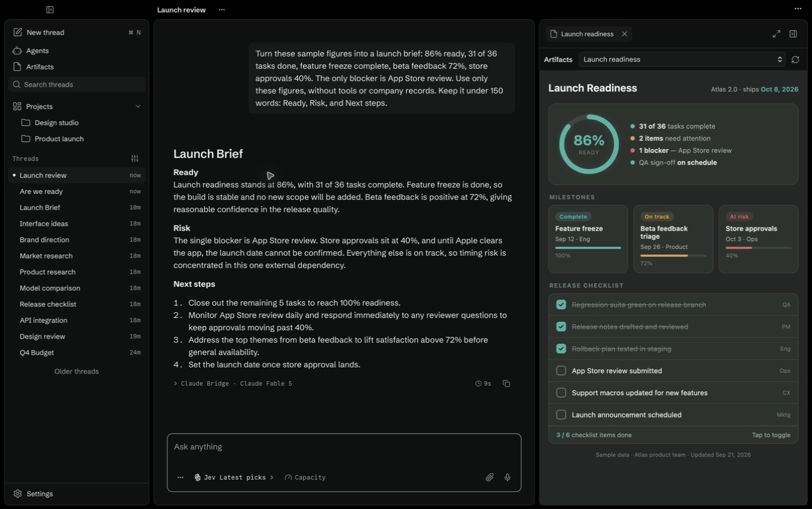
Task: Check Support macros updated for new features
Action: (x=561, y=392)
